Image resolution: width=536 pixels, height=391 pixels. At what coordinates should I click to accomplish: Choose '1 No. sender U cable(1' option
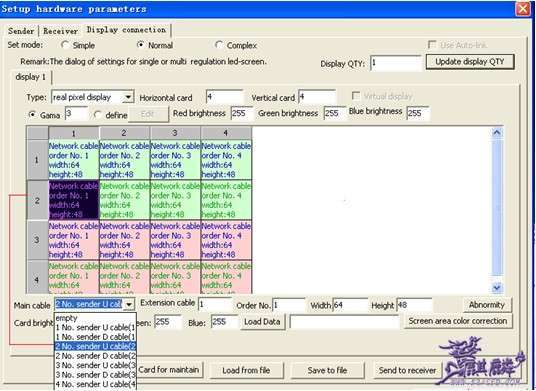point(95,327)
